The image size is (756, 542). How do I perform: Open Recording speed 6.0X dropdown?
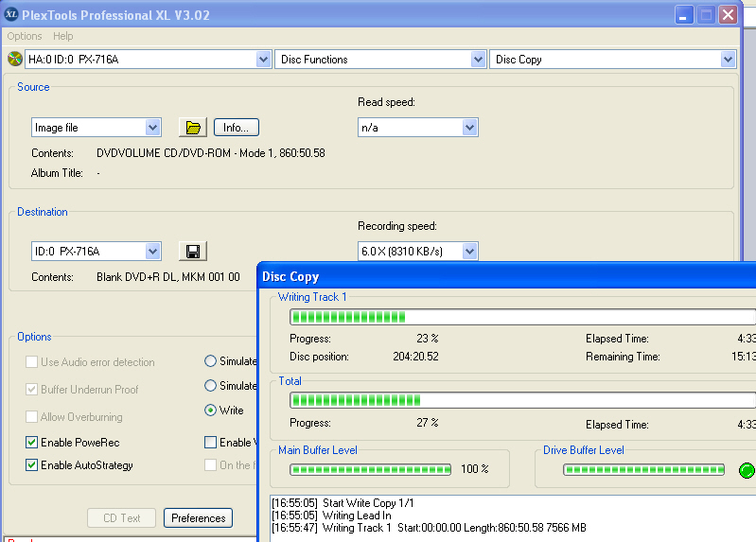pos(469,252)
